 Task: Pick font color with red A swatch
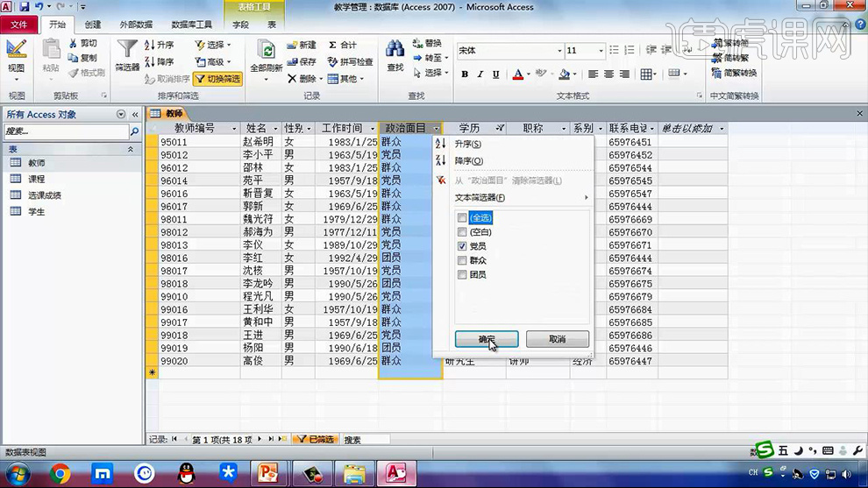tap(517, 74)
